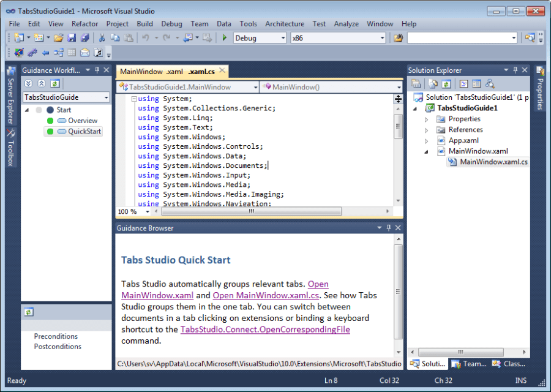Image resolution: width=551 pixels, height=392 pixels.
Task: Refresh the Solution Explorer
Action: tap(445, 83)
